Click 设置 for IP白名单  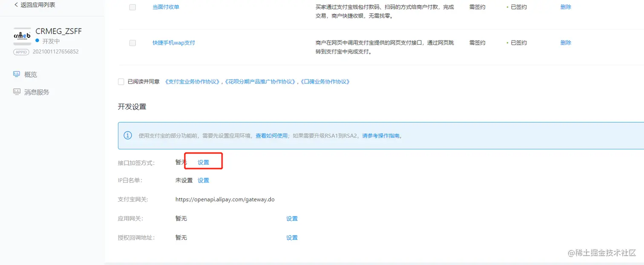pos(204,180)
